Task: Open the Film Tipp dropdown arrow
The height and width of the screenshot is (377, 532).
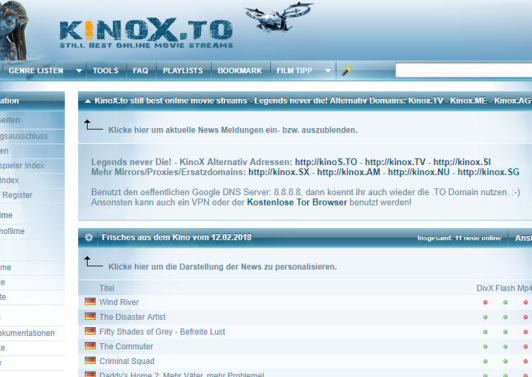Action: [328, 71]
